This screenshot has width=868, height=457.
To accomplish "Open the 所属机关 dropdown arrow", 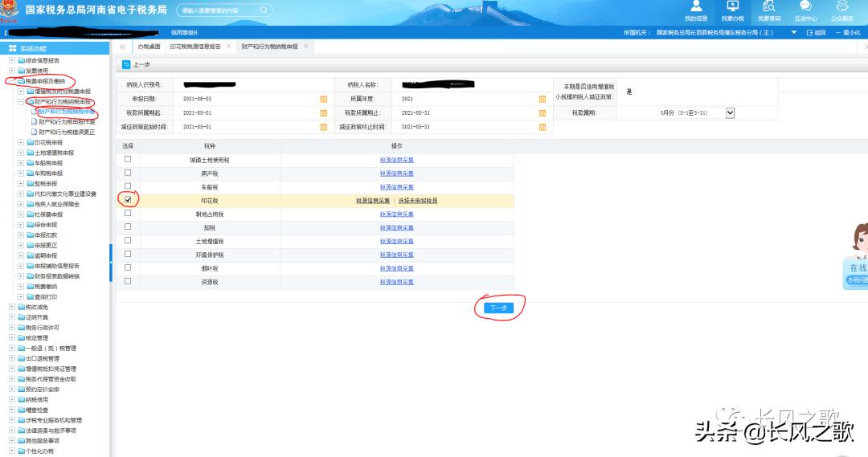I will (794, 33).
